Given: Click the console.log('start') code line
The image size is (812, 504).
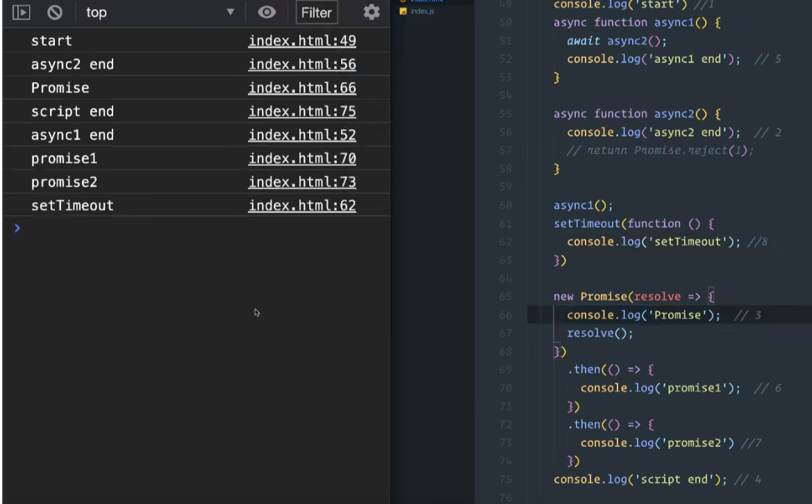Looking at the screenshot, I should pos(620,5).
